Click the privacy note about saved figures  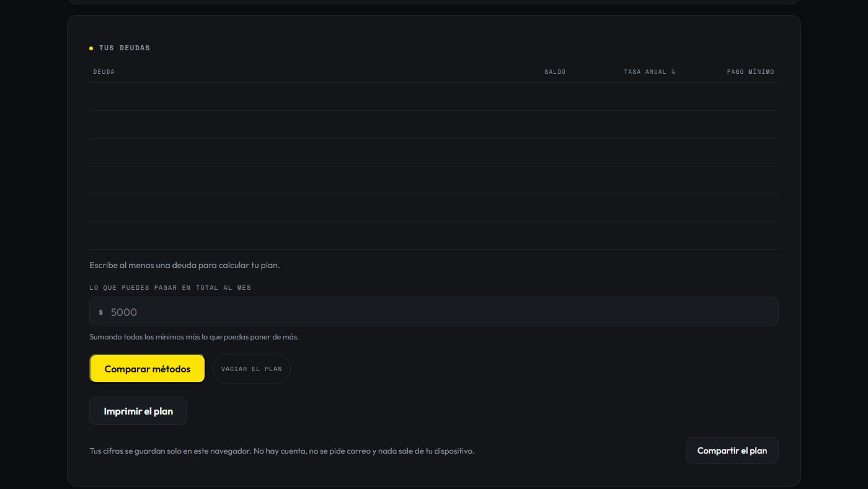[282, 451]
